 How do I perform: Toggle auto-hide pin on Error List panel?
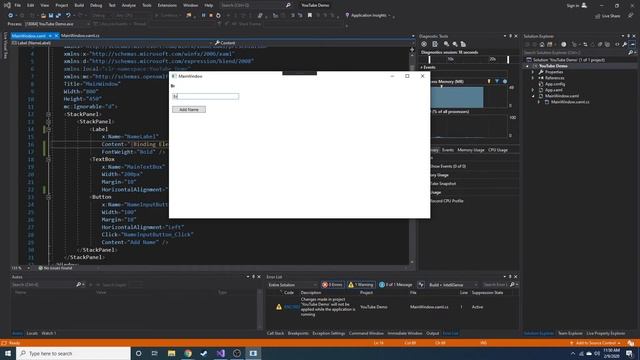coord(510,277)
